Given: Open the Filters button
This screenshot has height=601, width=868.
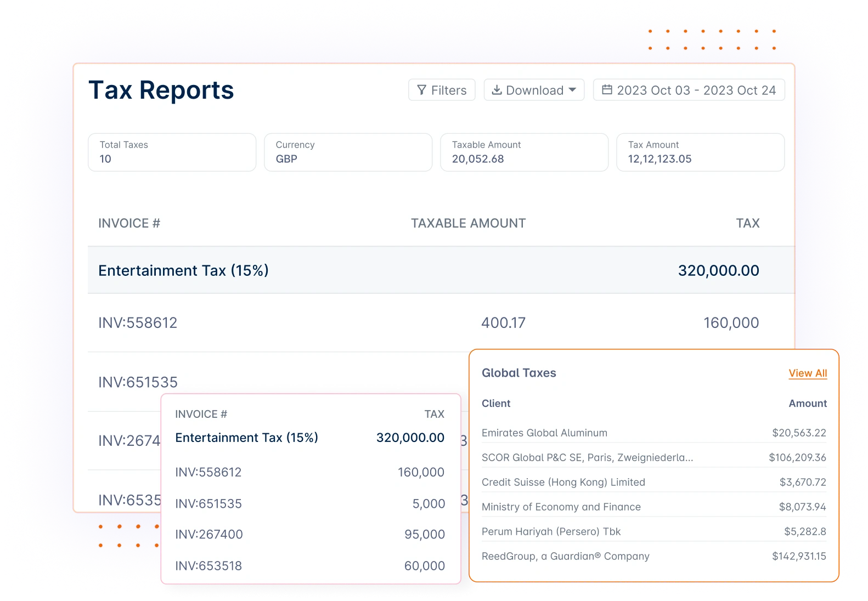Looking at the screenshot, I should pyautogui.click(x=442, y=90).
